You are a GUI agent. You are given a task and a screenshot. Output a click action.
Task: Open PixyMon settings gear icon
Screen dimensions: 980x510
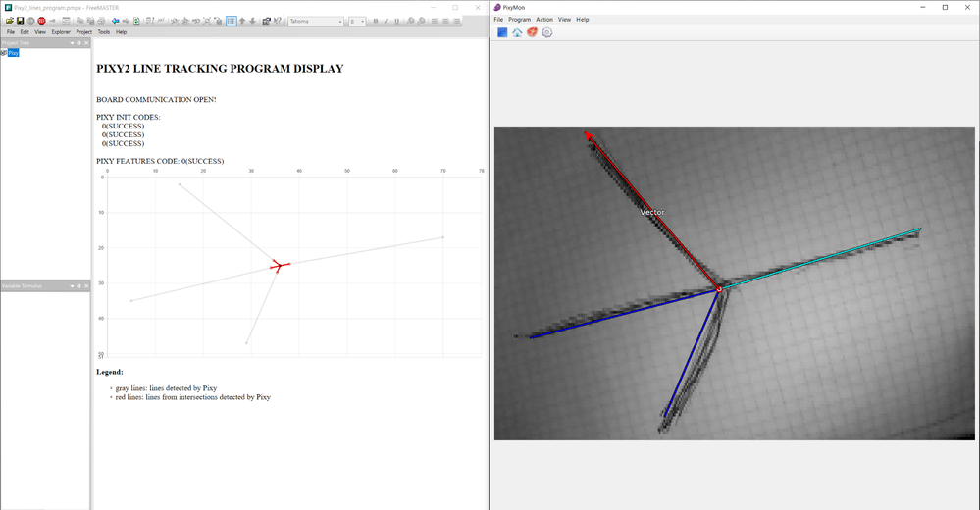click(x=546, y=32)
